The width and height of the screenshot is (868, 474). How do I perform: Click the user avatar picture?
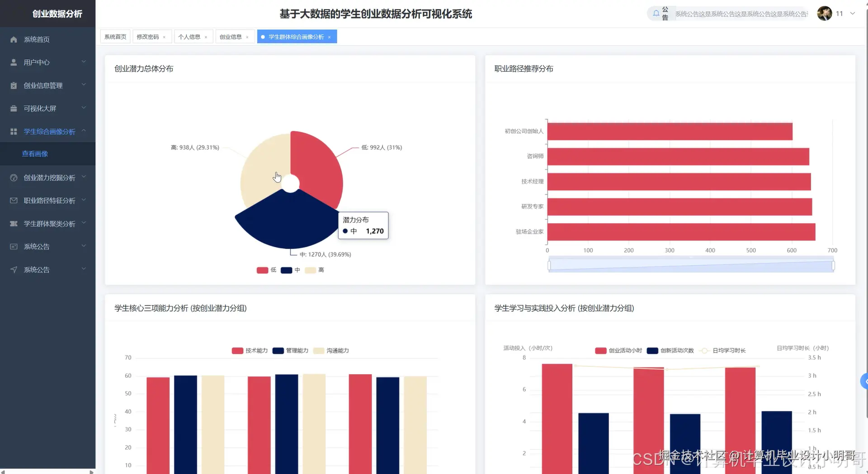pyautogui.click(x=825, y=14)
